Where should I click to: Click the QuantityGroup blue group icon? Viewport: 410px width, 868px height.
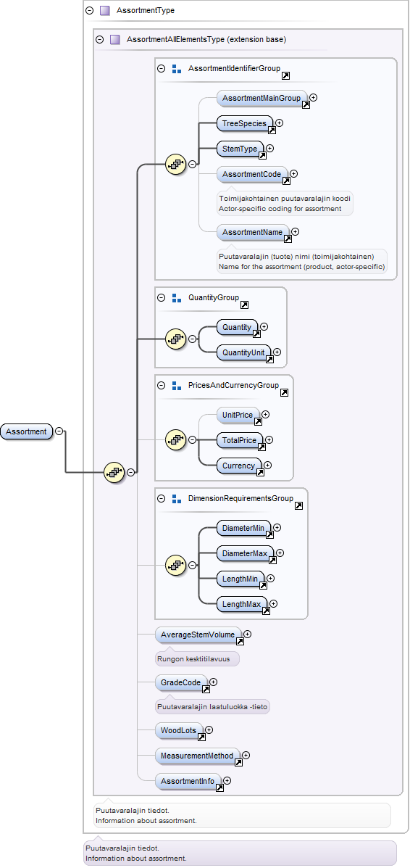(x=177, y=298)
